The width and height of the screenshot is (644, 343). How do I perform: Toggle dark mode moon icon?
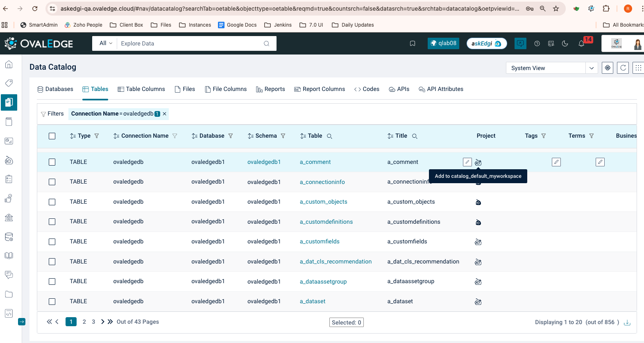565,43
